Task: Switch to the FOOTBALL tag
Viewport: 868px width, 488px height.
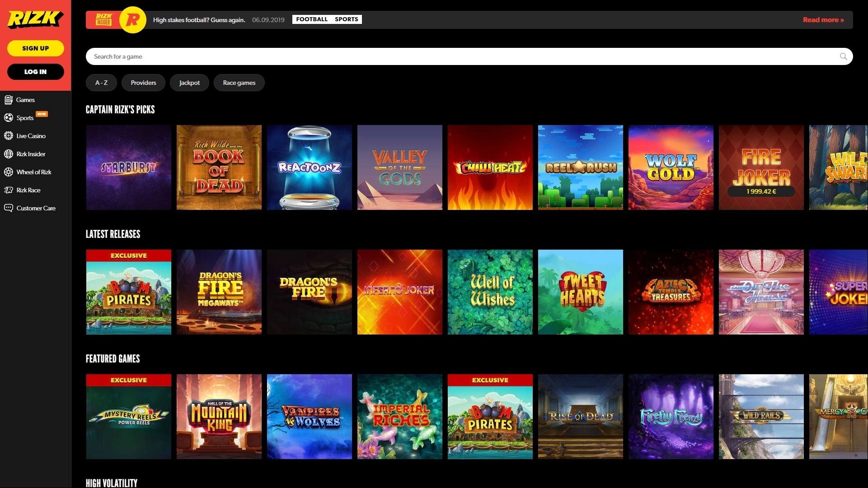Action: click(x=311, y=19)
